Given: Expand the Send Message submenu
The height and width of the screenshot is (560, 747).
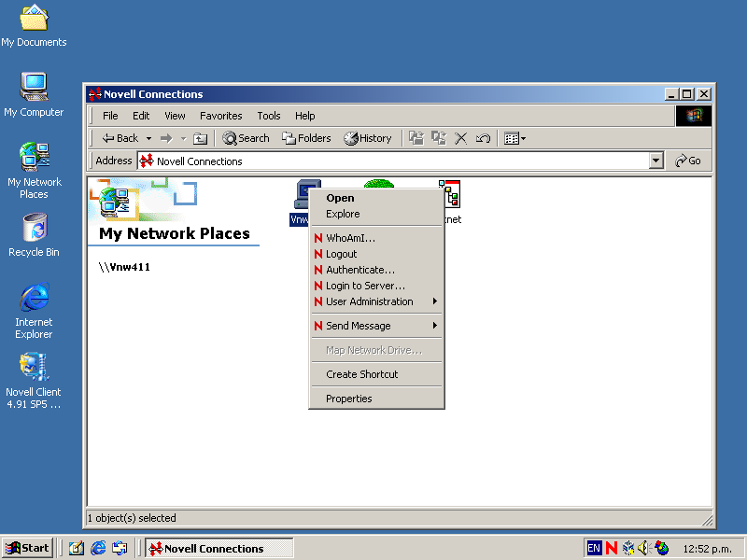Looking at the screenshot, I should [376, 326].
